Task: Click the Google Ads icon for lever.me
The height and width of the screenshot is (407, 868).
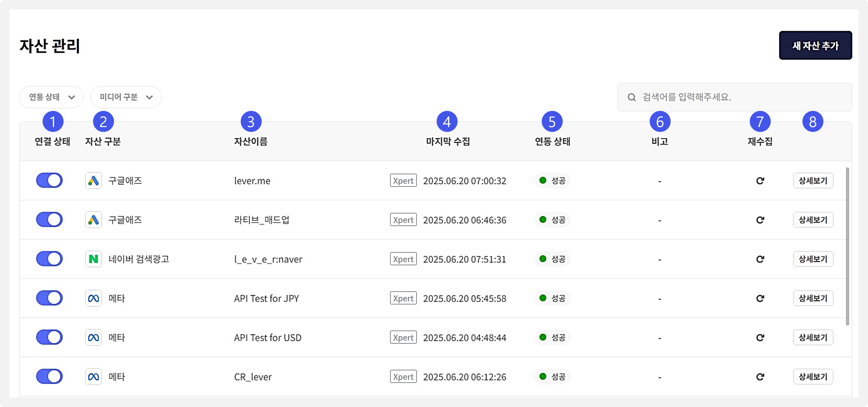Action: [93, 181]
